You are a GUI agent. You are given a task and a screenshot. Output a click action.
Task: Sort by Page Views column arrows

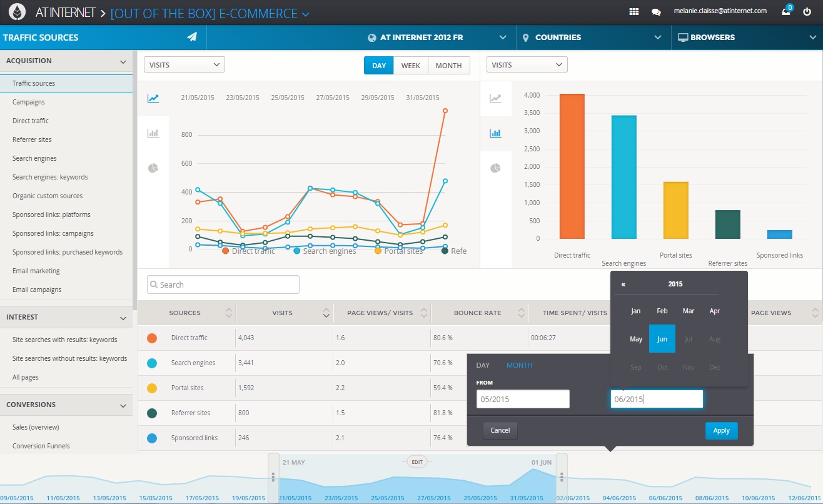(x=815, y=313)
